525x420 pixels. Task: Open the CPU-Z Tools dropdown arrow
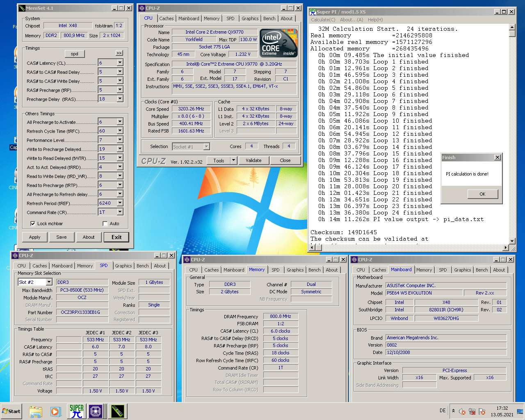234,160
